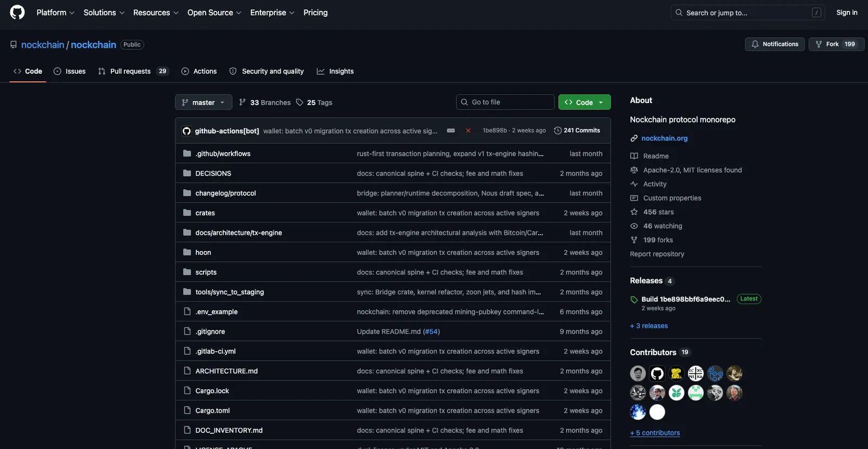The image size is (868, 449).
Task: Open the .gitlab-ci.yml file
Action: pos(215,351)
